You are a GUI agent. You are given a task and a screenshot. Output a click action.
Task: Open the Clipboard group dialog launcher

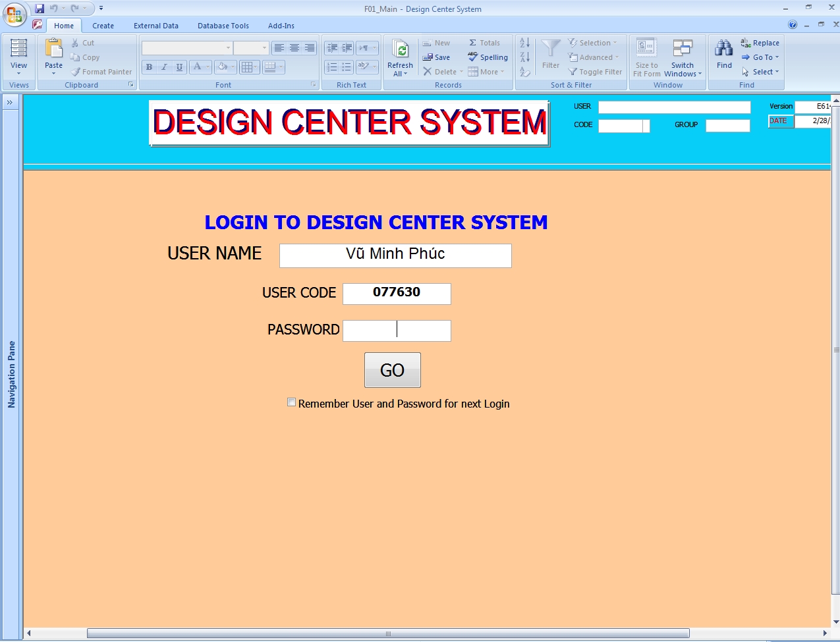coord(130,85)
